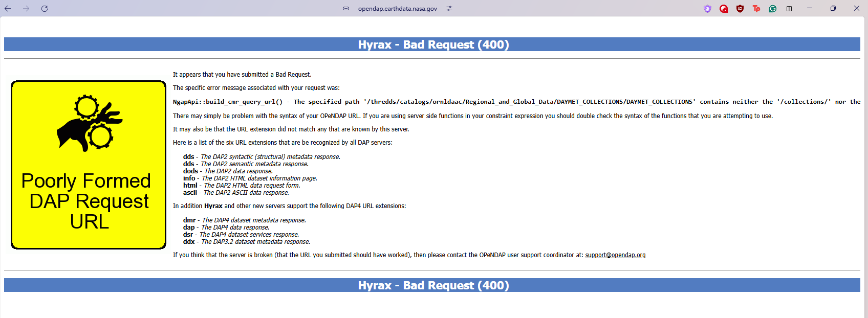Click the support@opendap.org email link
868x318 pixels.
point(615,255)
